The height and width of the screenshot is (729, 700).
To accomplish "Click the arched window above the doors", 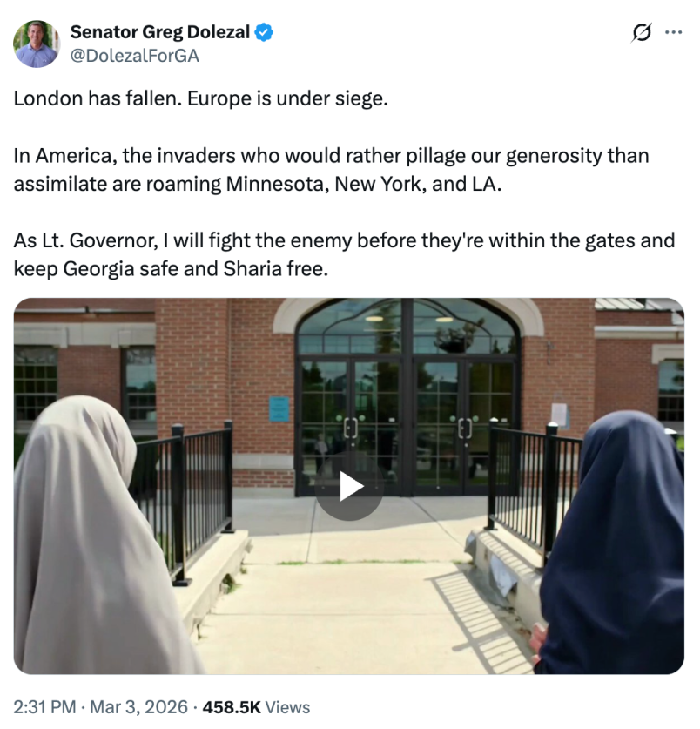I will (x=407, y=326).
